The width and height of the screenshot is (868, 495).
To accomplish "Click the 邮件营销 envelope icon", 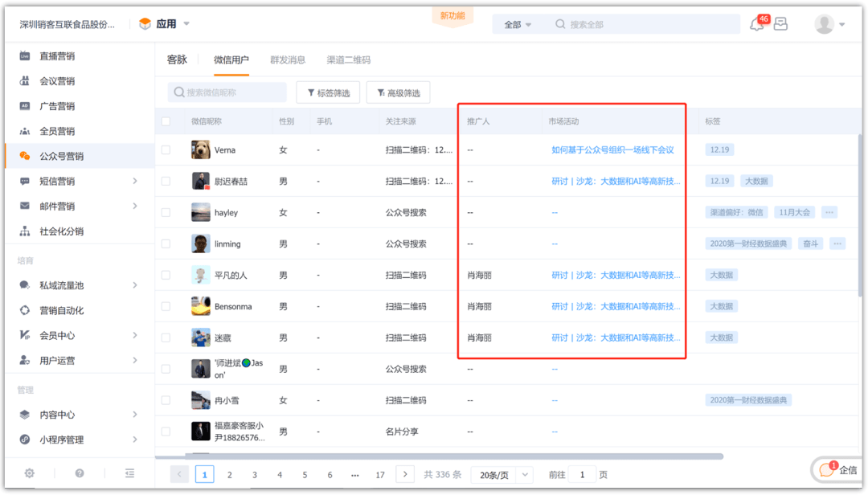I will (x=25, y=206).
